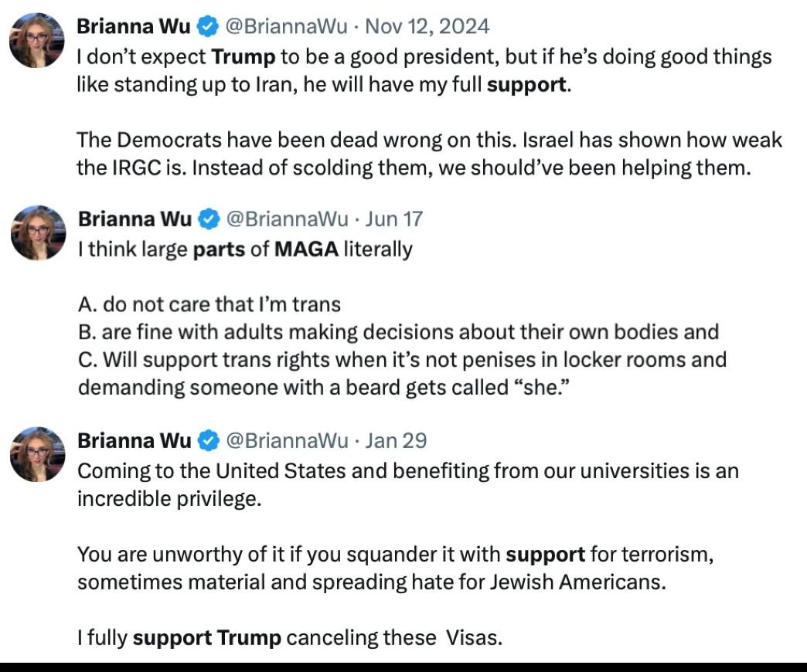Image resolution: width=807 pixels, height=672 pixels.
Task: Open the profile avatar beside the Nov 12, 2024 tweet
Action: 36,41
